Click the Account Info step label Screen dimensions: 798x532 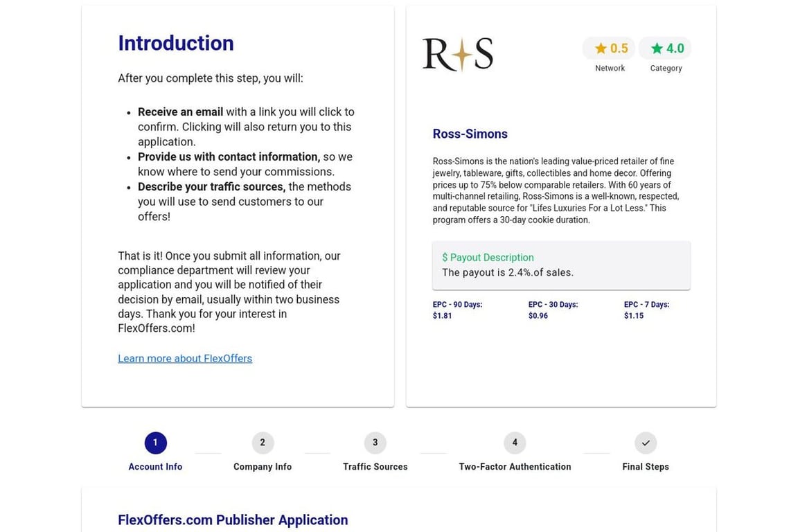pyautogui.click(x=155, y=466)
